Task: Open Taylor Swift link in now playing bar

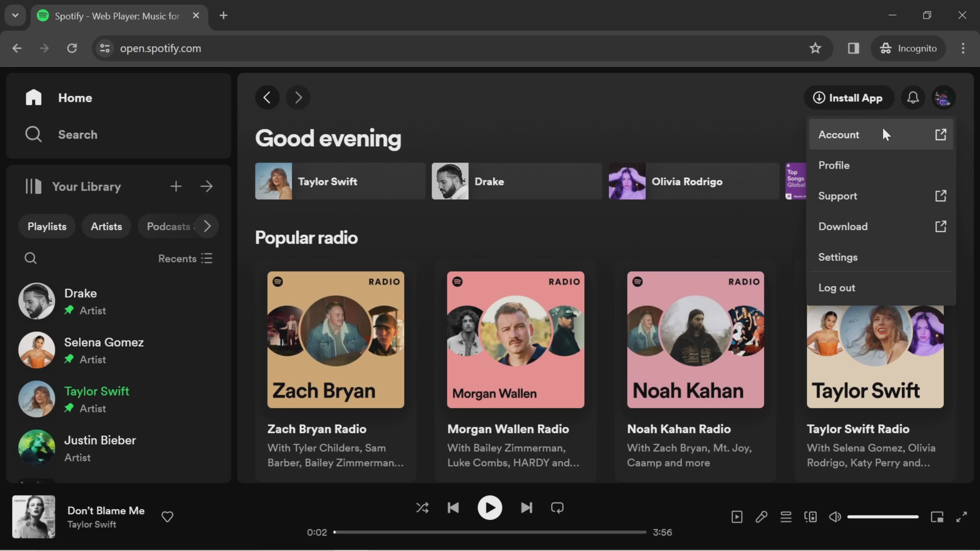Action: coord(92,524)
